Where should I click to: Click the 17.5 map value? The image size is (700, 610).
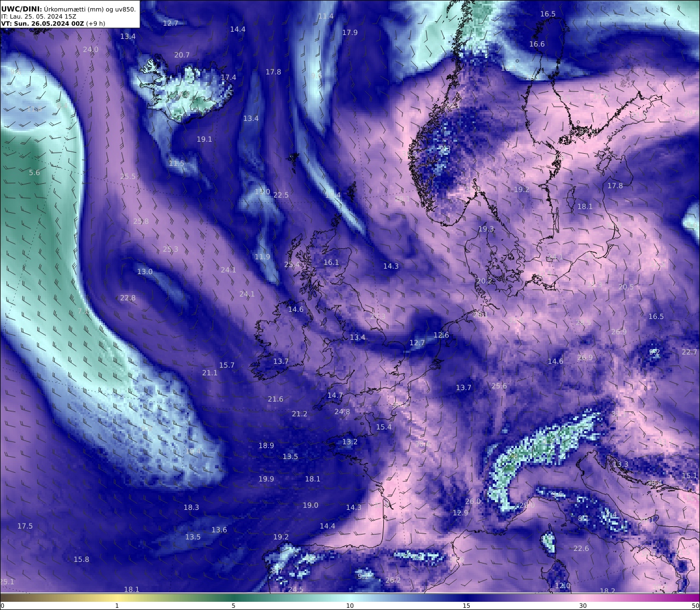pos(25,526)
